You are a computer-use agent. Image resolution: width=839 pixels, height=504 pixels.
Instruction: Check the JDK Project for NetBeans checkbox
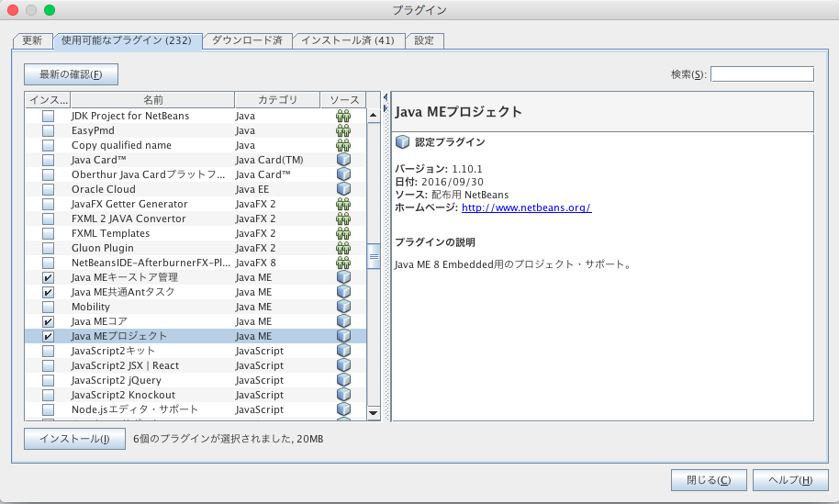[48, 116]
